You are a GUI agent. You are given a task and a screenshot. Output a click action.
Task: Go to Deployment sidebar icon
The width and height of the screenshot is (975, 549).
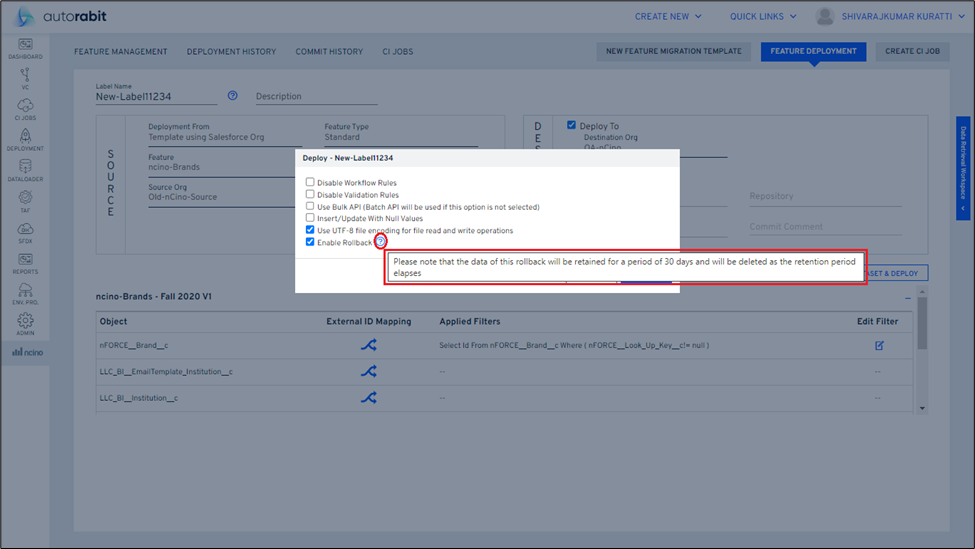tap(25, 140)
